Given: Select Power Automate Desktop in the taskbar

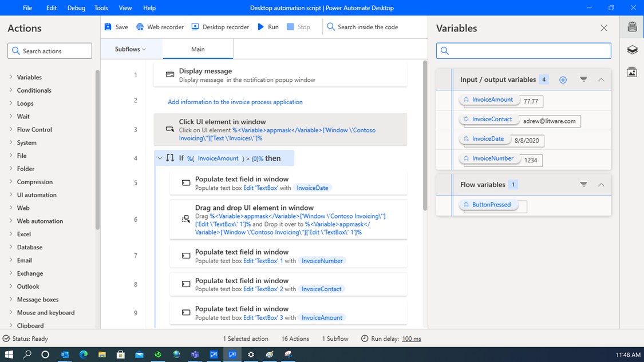Looking at the screenshot, I should coord(232,355).
